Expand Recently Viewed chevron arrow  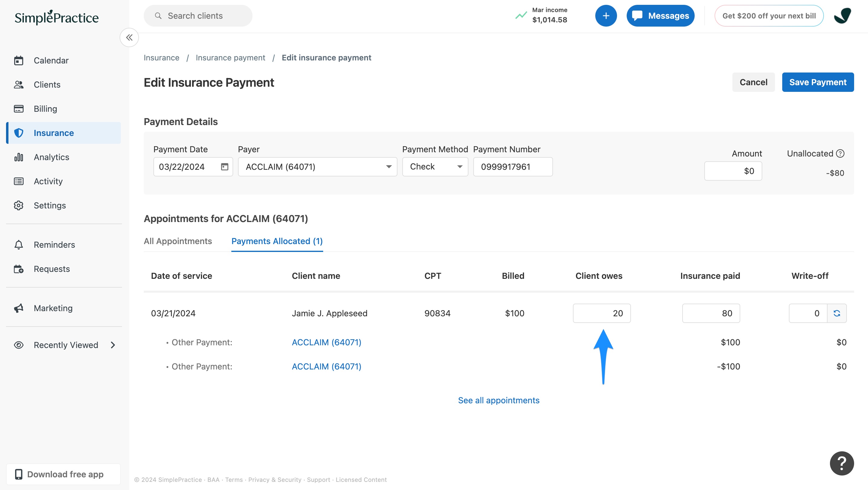coord(113,345)
